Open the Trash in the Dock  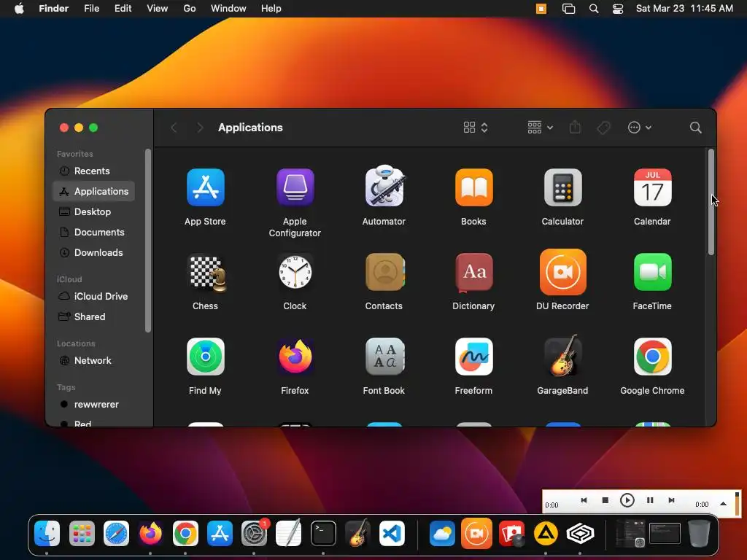[699, 533]
